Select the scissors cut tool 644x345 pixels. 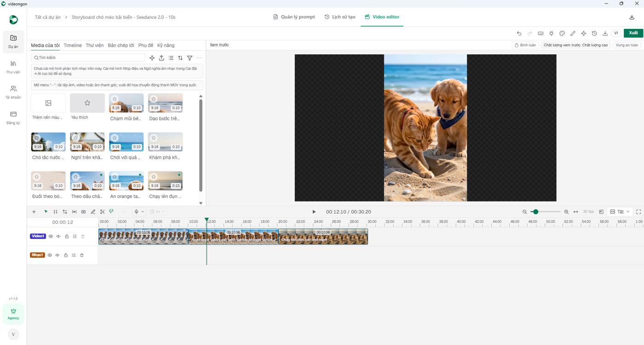click(102, 212)
